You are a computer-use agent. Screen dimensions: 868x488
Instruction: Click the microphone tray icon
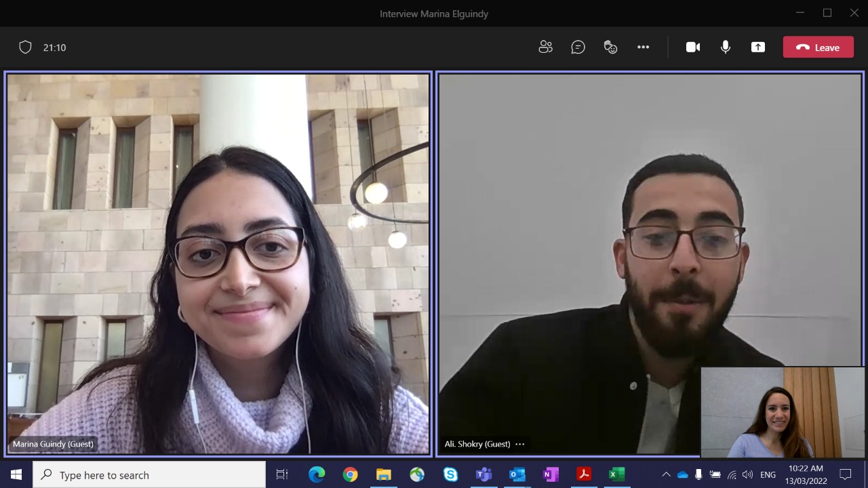(x=698, y=474)
